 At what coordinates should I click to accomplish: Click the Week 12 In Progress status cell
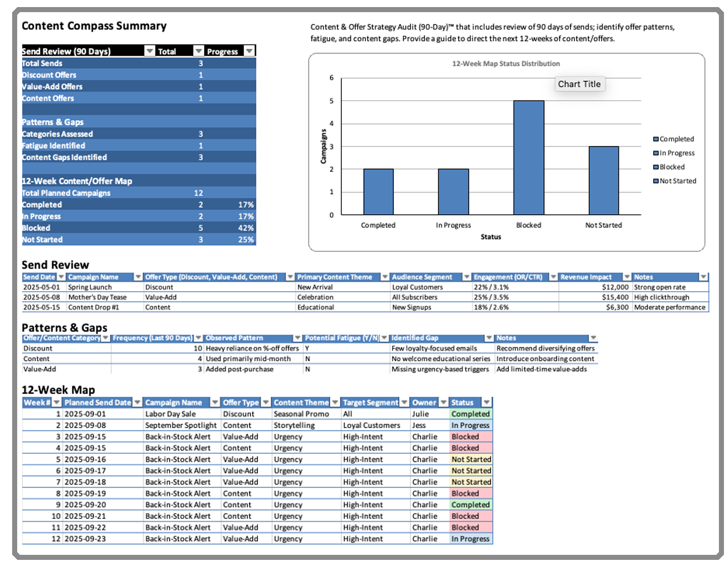click(471, 539)
